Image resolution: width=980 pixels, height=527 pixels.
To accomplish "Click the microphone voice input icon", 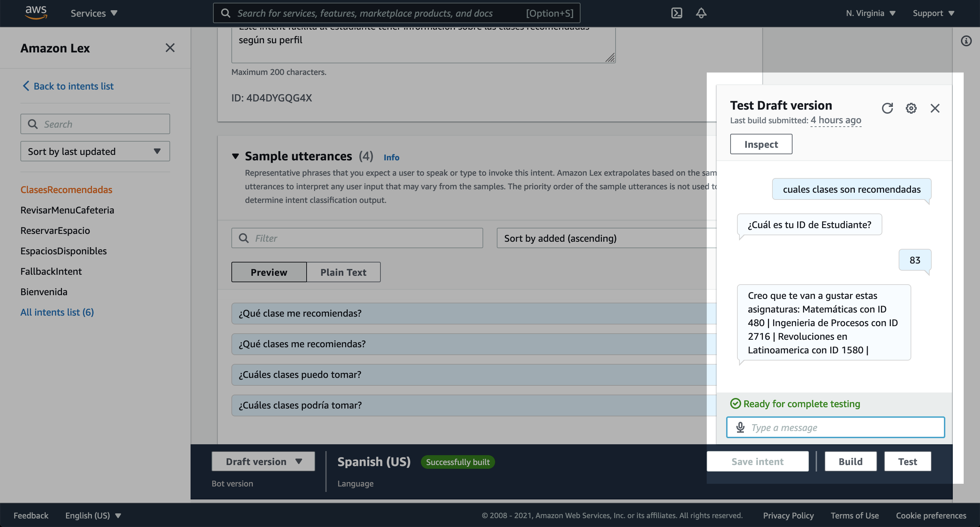I will 740,427.
